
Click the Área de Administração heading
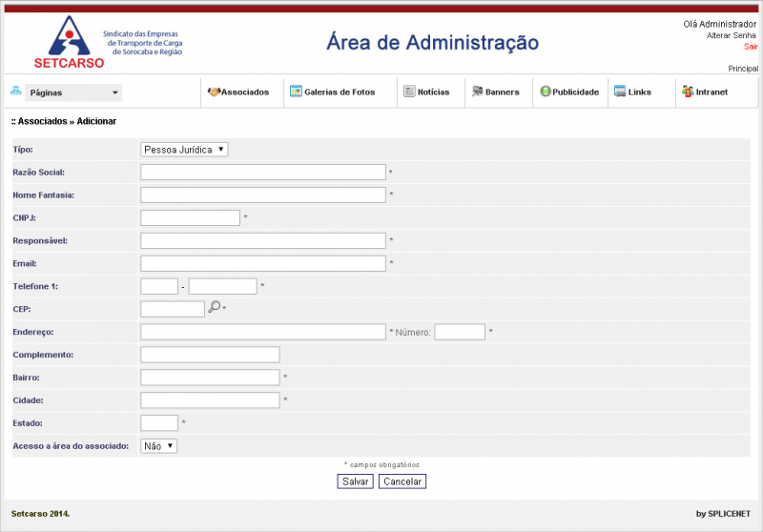point(433,42)
